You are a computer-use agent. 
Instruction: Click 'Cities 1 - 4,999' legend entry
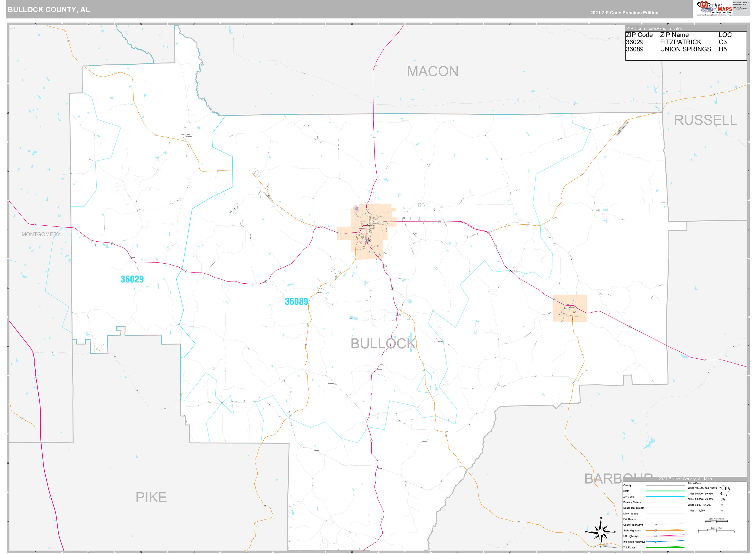(x=696, y=511)
